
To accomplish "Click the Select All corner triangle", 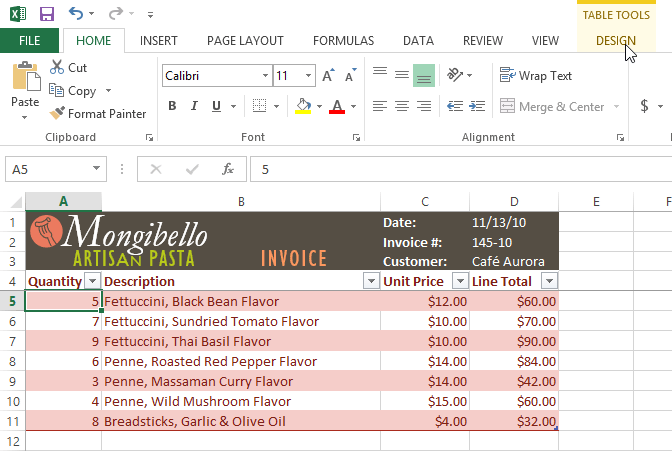I will pyautogui.click(x=16, y=201).
